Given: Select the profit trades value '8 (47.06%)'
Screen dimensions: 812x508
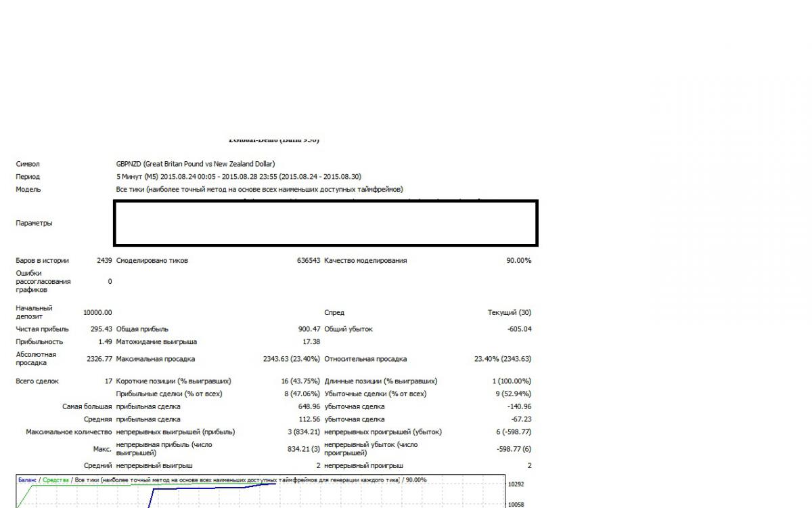Looking at the screenshot, I should click(x=302, y=394).
